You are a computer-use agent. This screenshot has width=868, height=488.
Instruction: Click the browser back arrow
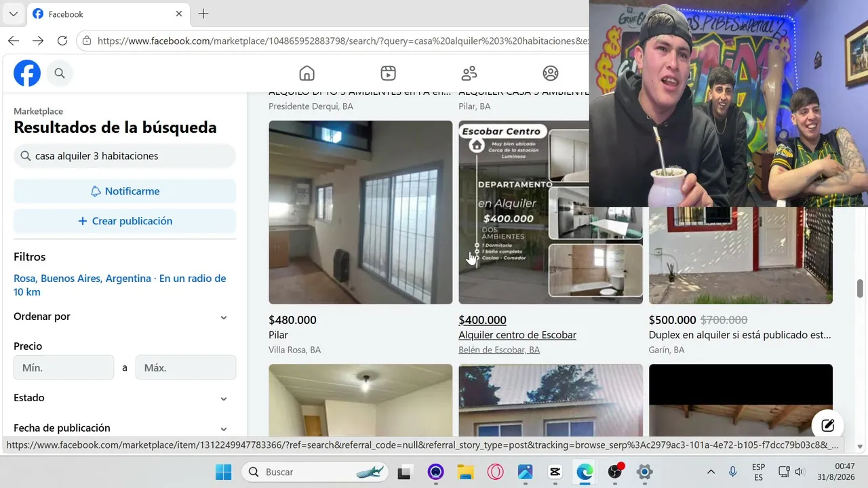click(14, 41)
